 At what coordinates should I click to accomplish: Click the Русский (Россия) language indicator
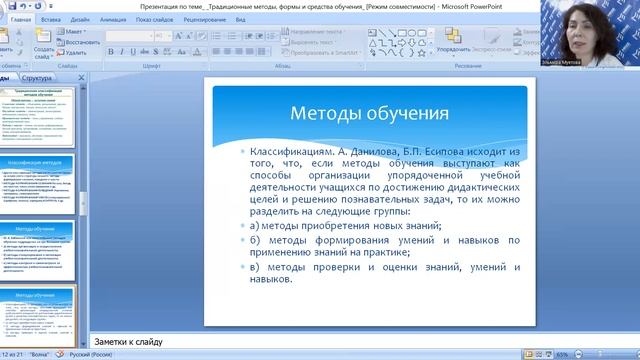(x=91, y=355)
